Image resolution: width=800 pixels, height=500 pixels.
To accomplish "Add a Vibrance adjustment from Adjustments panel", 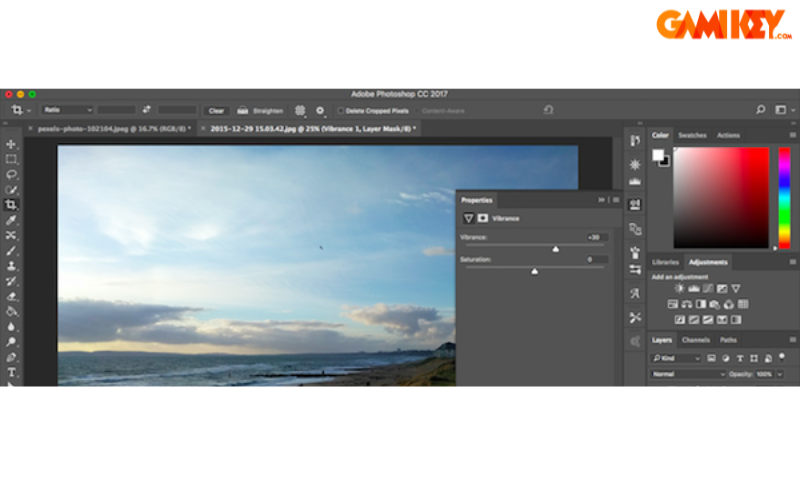I will (x=736, y=289).
